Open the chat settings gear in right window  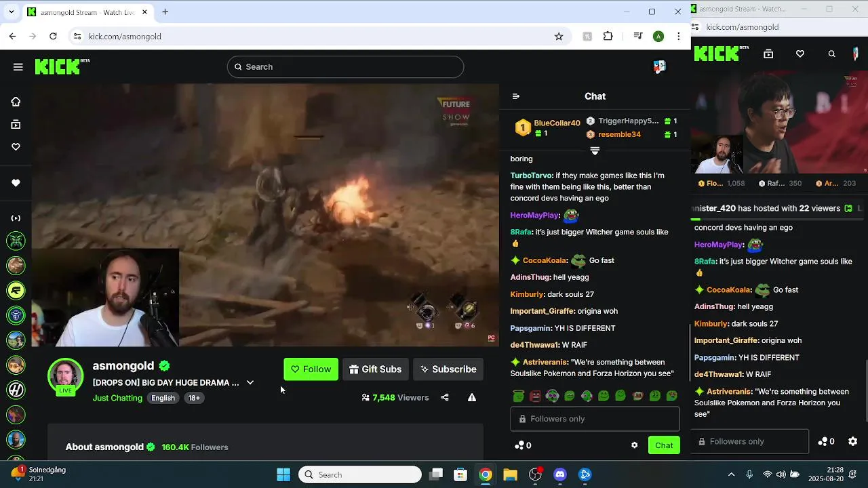853,441
